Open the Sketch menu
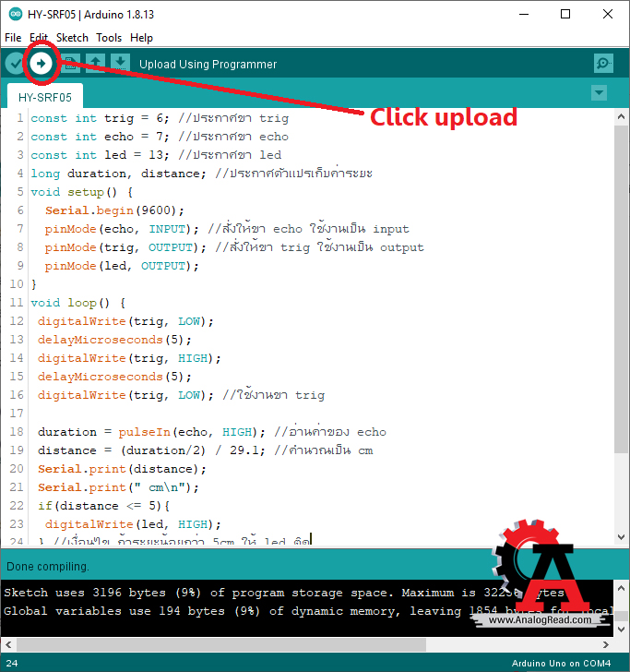The image size is (630, 672). [72, 38]
